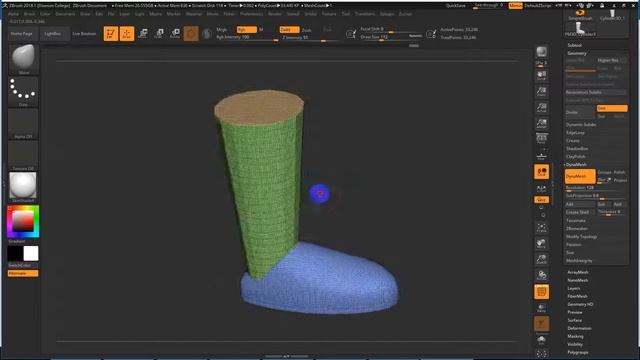Expand the ZRemesher subsection
This screenshot has height=360, width=640.
click(x=577, y=229)
